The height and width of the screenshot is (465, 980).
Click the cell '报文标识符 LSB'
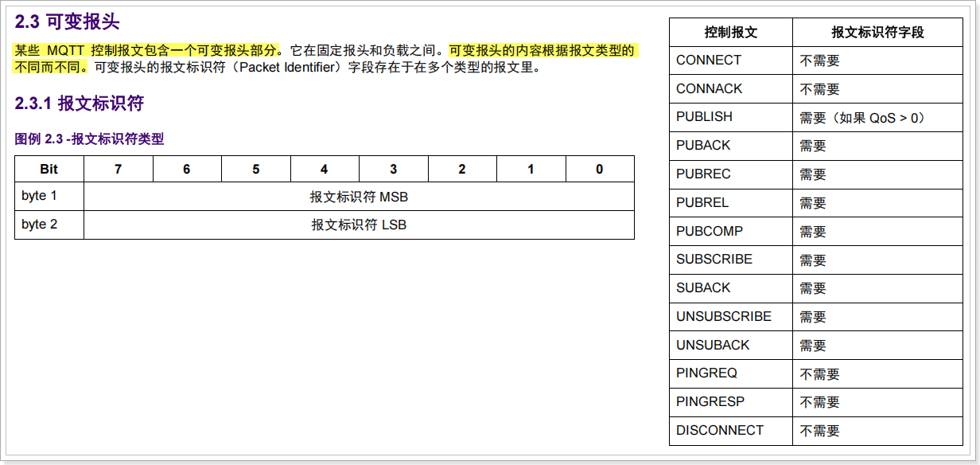click(359, 225)
